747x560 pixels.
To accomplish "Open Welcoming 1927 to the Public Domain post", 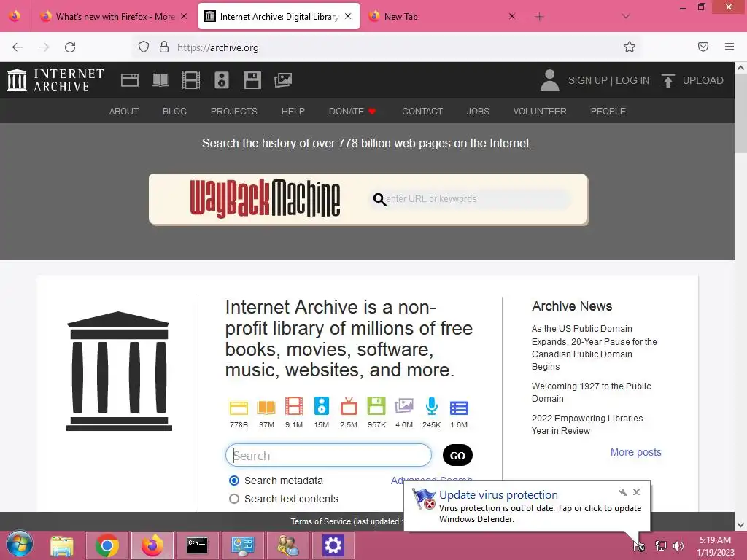I will pyautogui.click(x=591, y=392).
